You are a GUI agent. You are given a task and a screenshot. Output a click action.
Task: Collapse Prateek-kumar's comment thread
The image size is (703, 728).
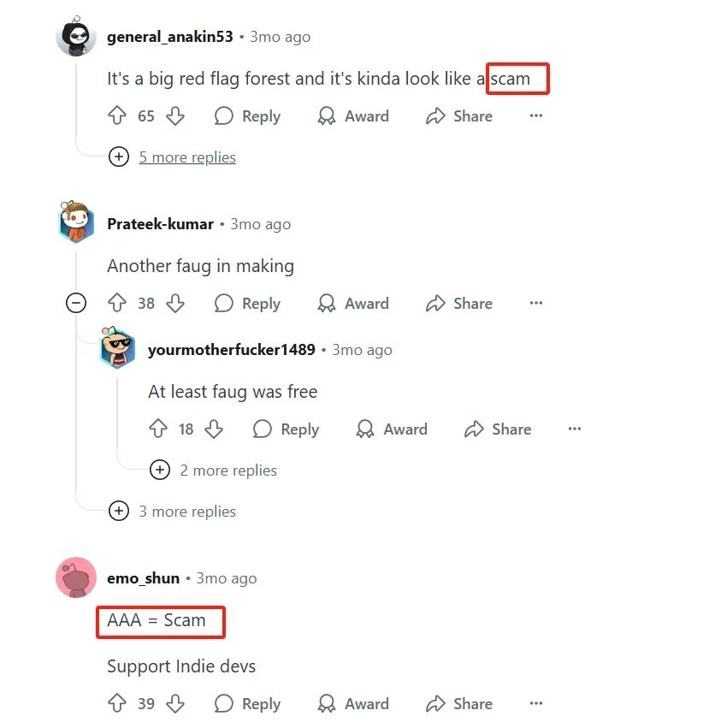(x=76, y=303)
